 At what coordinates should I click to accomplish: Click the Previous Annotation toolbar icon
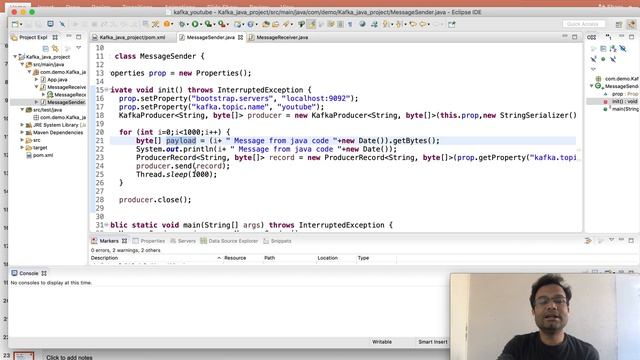coord(399,24)
